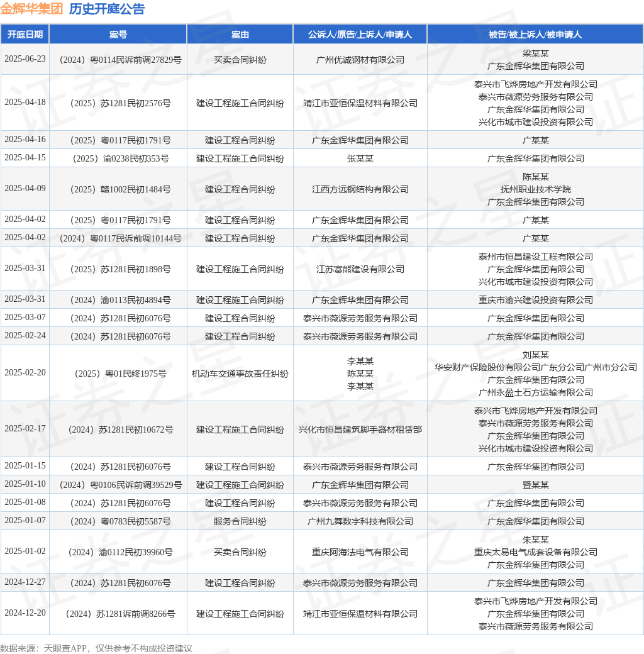The image size is (644, 654).
Task: Click case number 苏1281诉前调8266号
Action: (x=120, y=614)
